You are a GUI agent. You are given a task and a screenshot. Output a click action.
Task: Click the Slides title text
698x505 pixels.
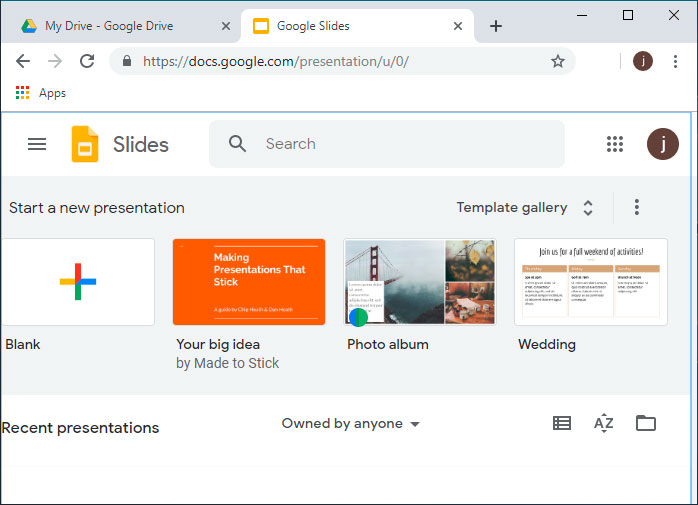pos(141,144)
